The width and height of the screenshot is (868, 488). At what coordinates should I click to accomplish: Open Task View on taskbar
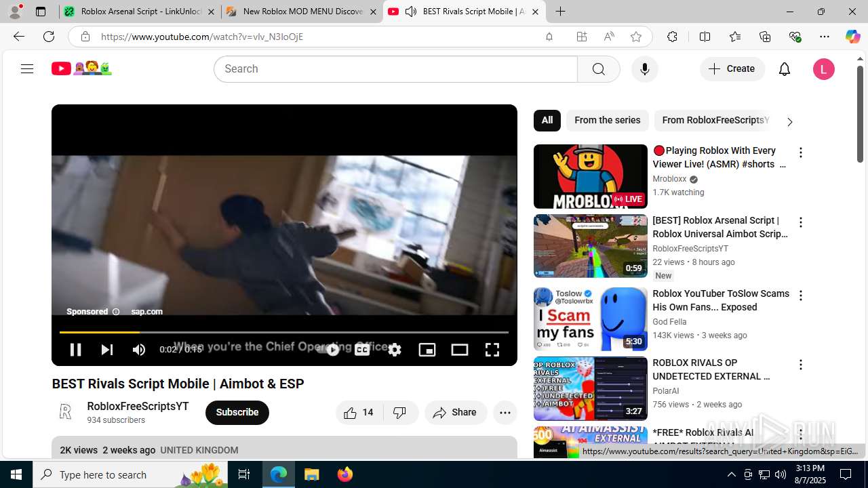[x=244, y=474]
